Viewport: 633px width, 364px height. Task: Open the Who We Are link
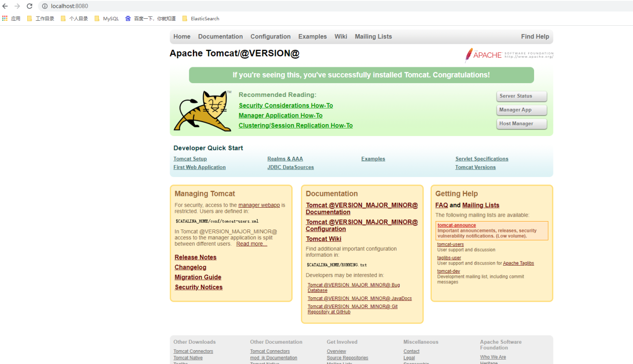tap(493, 357)
